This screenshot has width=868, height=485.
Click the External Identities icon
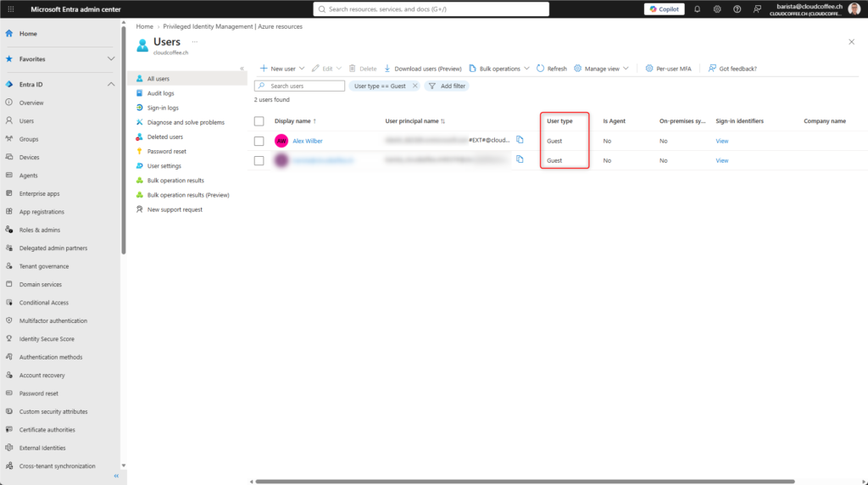pyautogui.click(x=8, y=448)
